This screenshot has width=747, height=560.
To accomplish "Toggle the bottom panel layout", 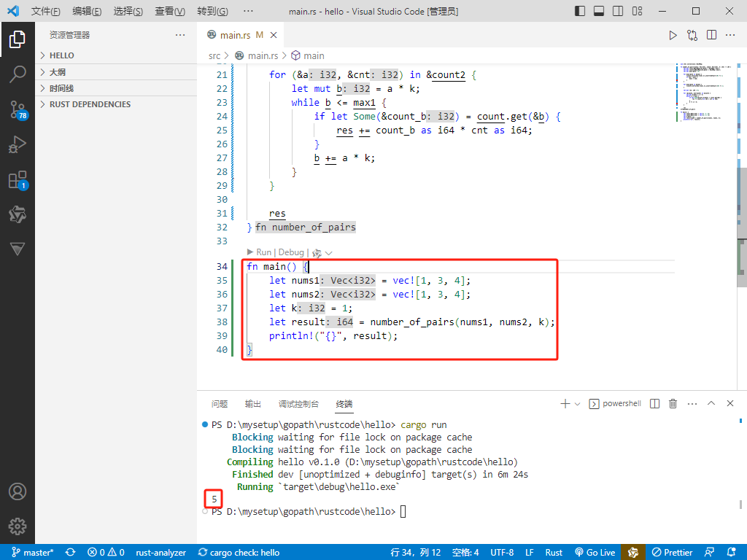I will 599,11.
